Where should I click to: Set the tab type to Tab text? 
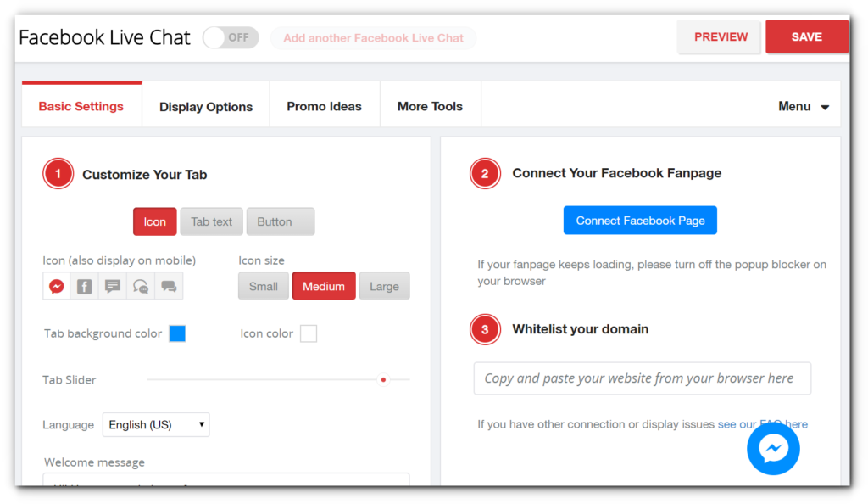(211, 221)
